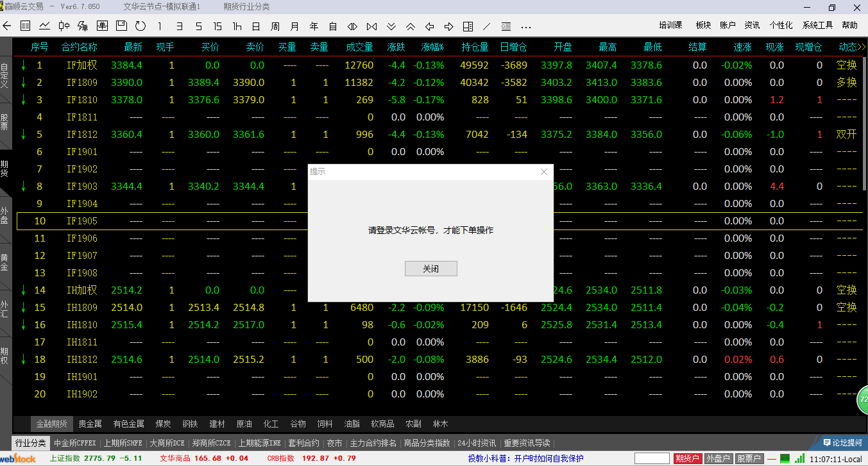Go back using the left arrow toolbar icon
The height and width of the screenshot is (466, 868).
8,26
